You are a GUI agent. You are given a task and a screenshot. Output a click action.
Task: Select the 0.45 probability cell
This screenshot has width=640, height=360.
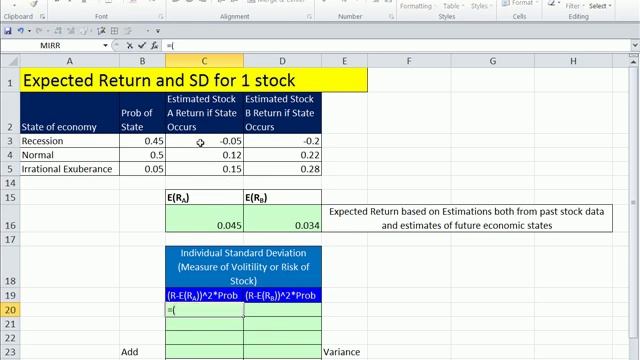142,141
